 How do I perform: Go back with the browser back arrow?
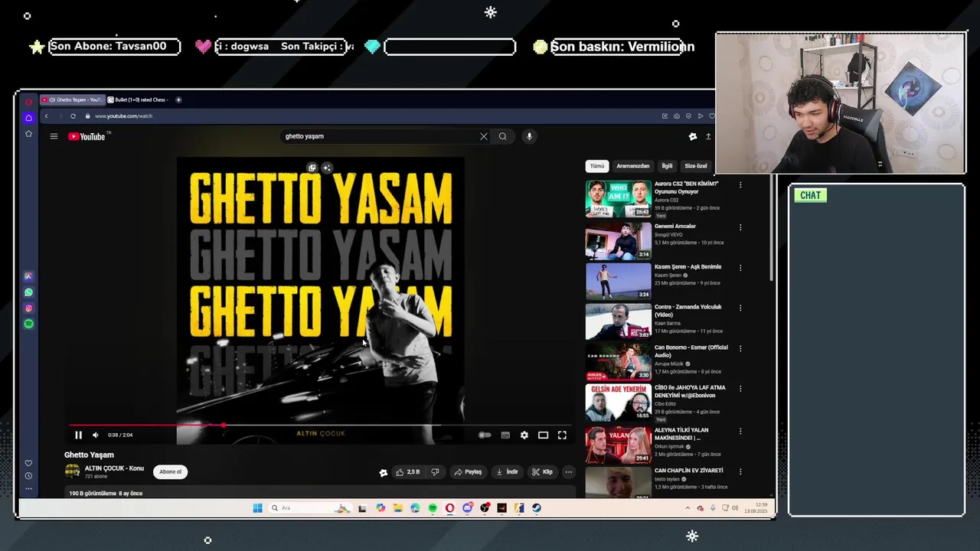tap(46, 116)
